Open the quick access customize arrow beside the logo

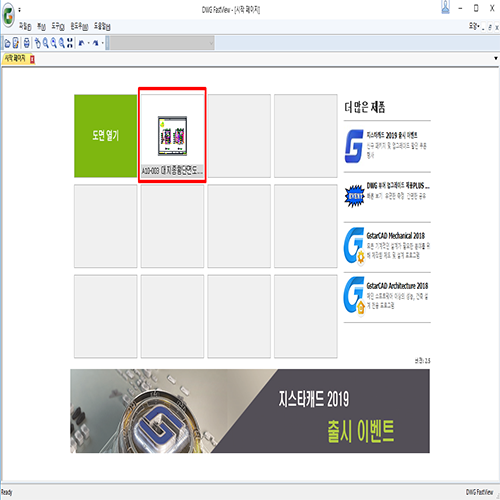pos(20,10)
